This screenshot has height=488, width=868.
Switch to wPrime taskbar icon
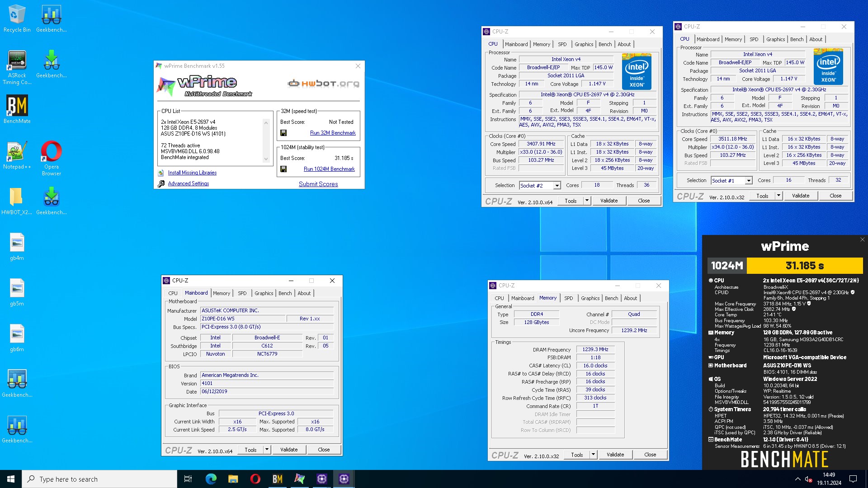coord(299,479)
